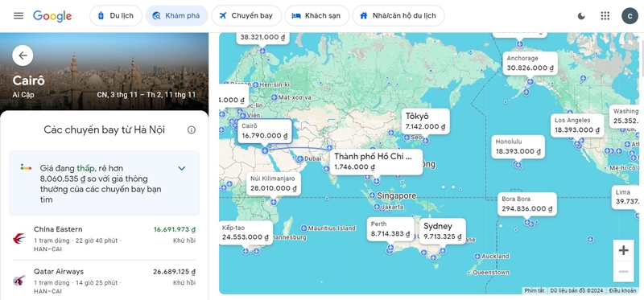Open the Phím tắt map shortcuts link
This screenshot has height=300, width=644.
pos(535,290)
